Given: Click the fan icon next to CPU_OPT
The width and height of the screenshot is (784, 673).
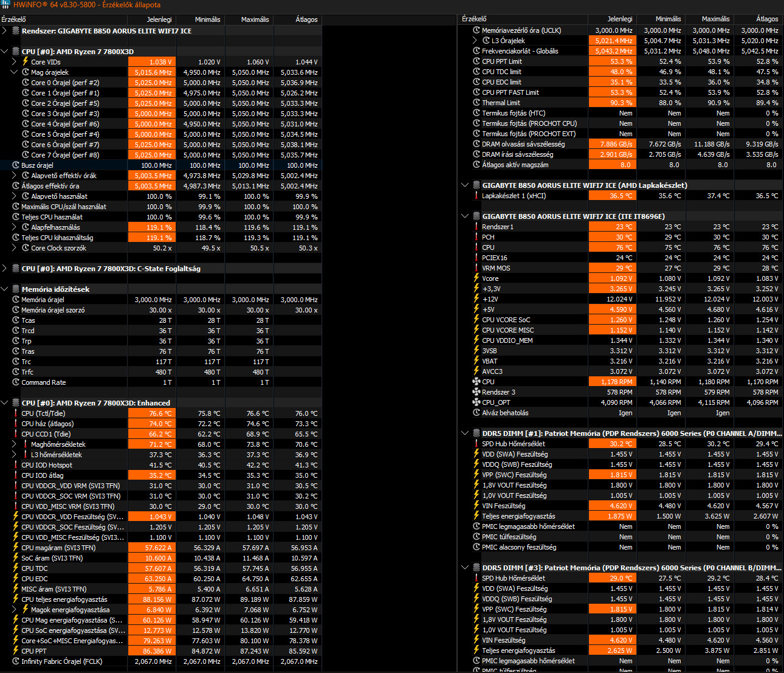Looking at the screenshot, I should coord(476,402).
